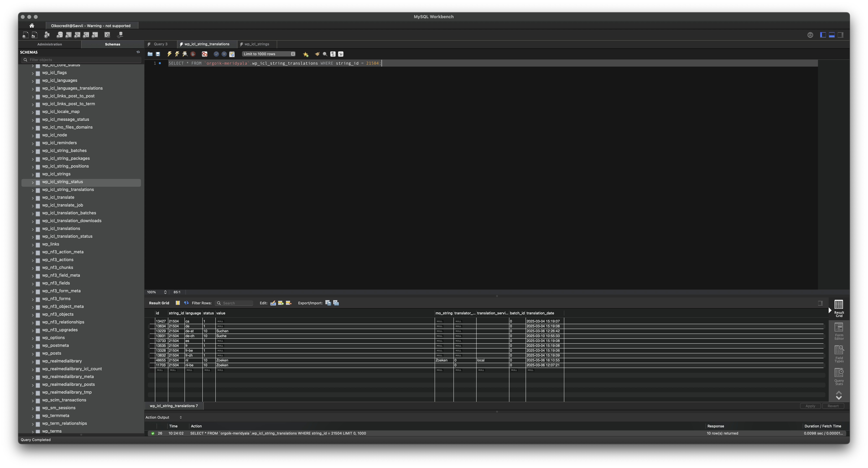This screenshot has width=868, height=468.
Task: Open the Action Output selector
Action: [x=164, y=417]
